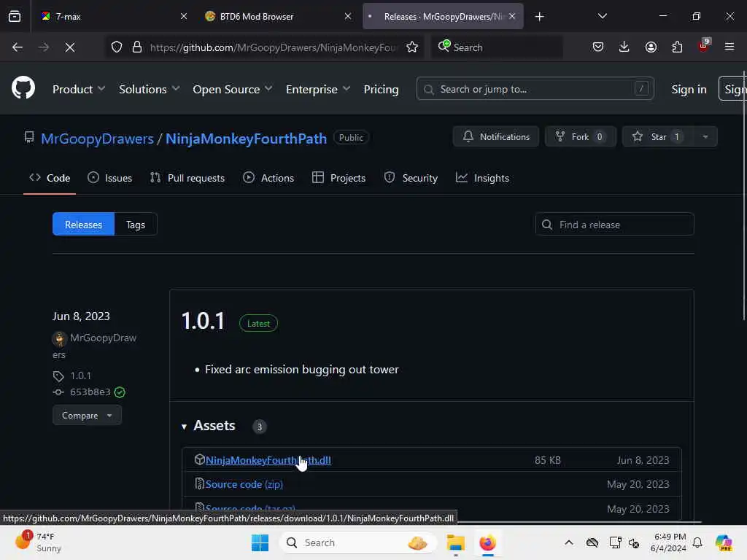The height and width of the screenshot is (560, 747).
Task: Open the Issues repository tab
Action: coord(110,178)
